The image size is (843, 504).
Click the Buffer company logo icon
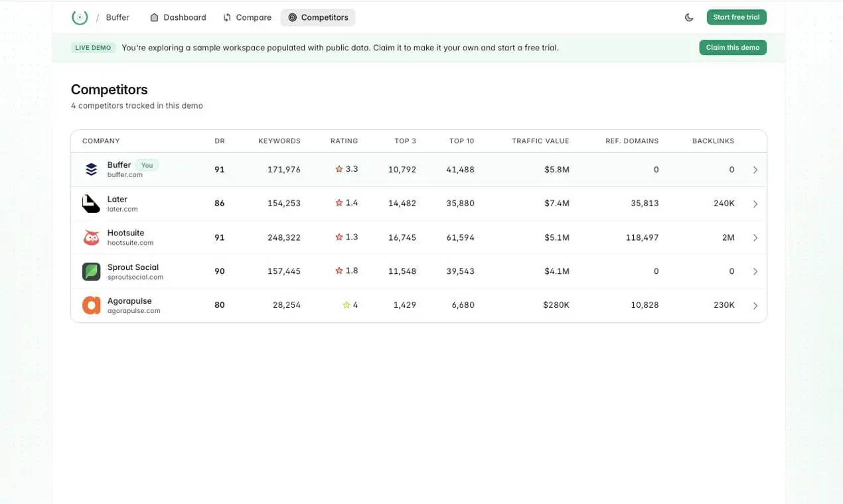tap(91, 170)
